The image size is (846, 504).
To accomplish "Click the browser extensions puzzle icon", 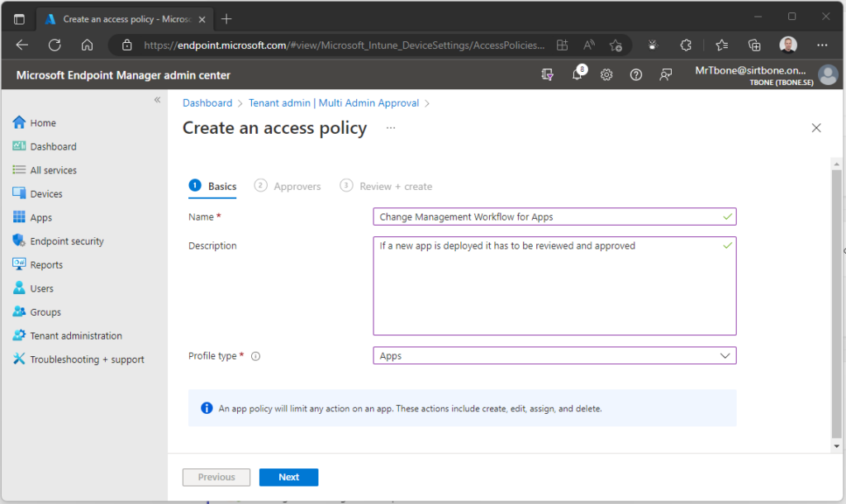I will [x=686, y=45].
